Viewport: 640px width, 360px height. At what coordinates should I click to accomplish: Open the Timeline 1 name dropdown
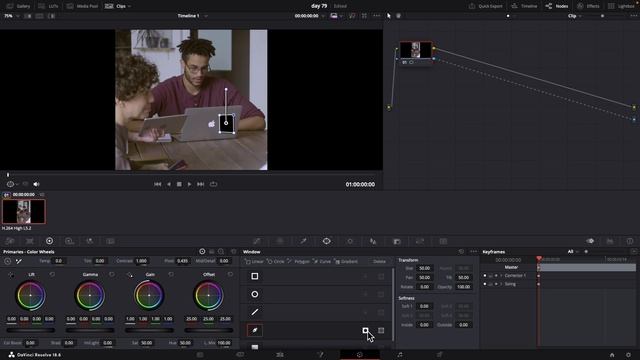pos(193,16)
